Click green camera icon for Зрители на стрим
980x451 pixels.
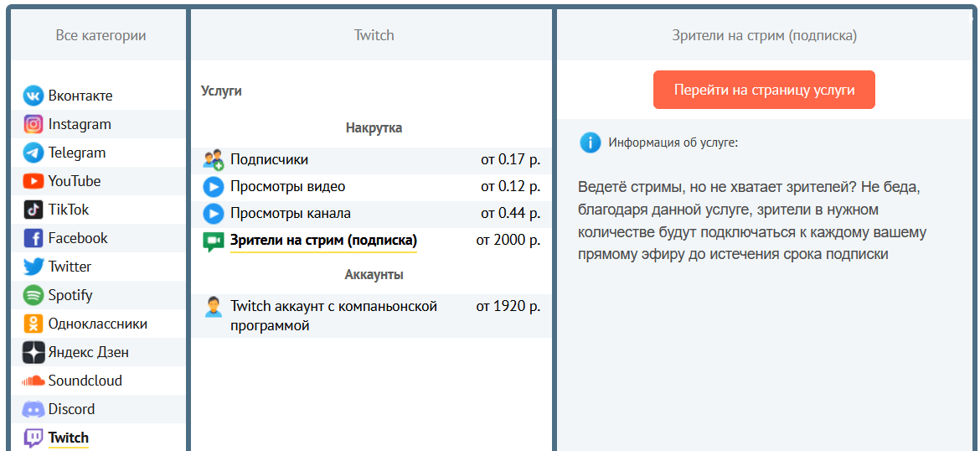213,242
